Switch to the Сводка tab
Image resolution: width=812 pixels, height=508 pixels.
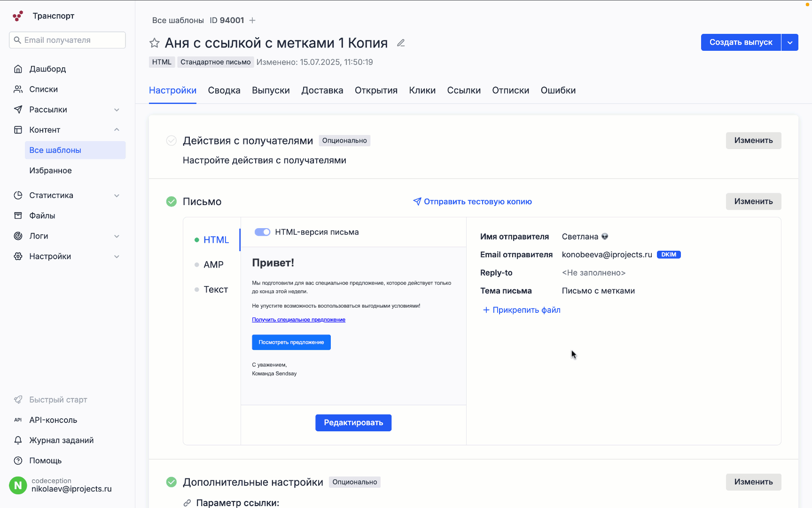coord(224,90)
